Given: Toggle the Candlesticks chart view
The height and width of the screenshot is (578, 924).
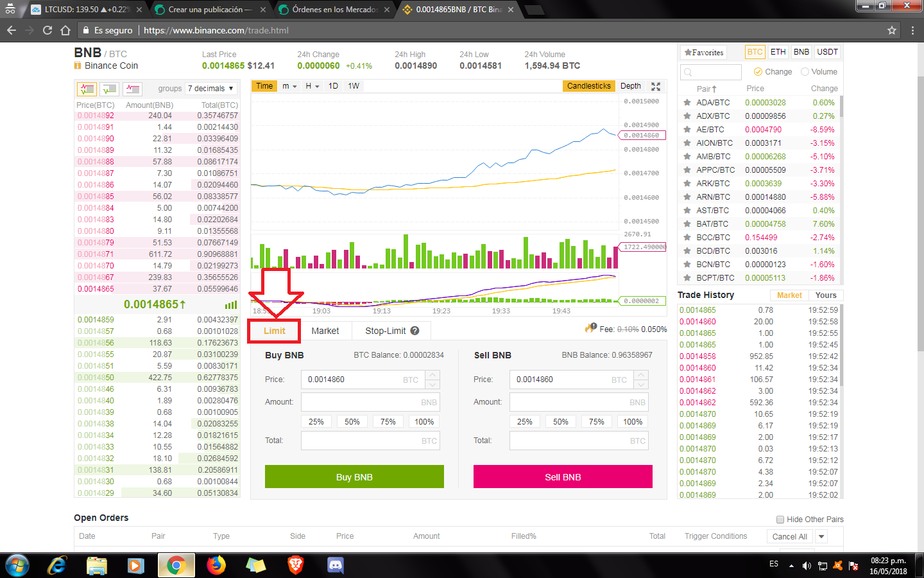Looking at the screenshot, I should [588, 86].
